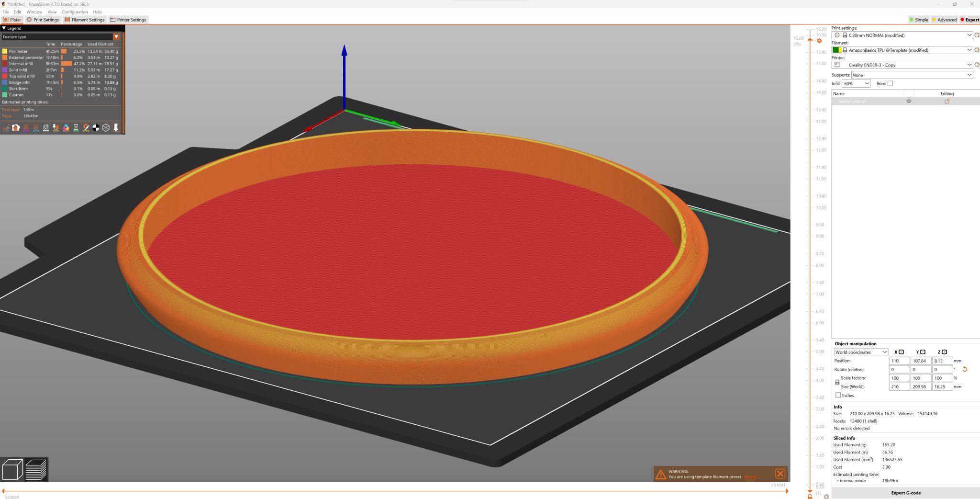
Task: Collapse the Legend panel triangle
Action: (x=4, y=28)
